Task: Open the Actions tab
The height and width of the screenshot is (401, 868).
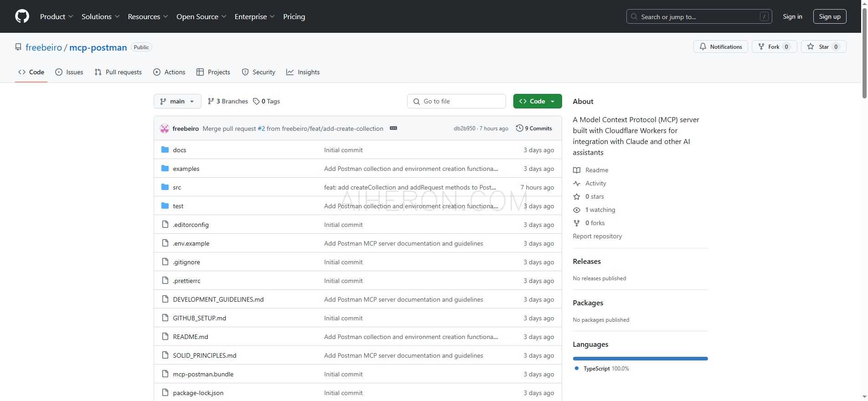Action: 169,72
